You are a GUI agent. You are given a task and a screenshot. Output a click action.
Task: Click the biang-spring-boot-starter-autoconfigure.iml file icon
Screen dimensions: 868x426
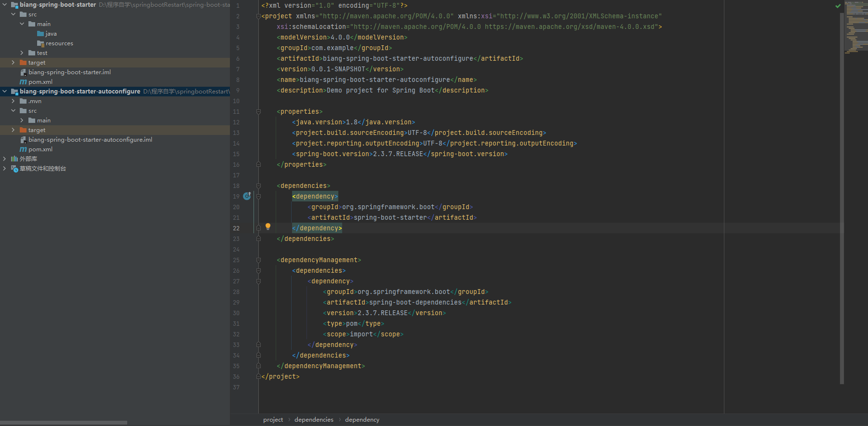coord(23,140)
